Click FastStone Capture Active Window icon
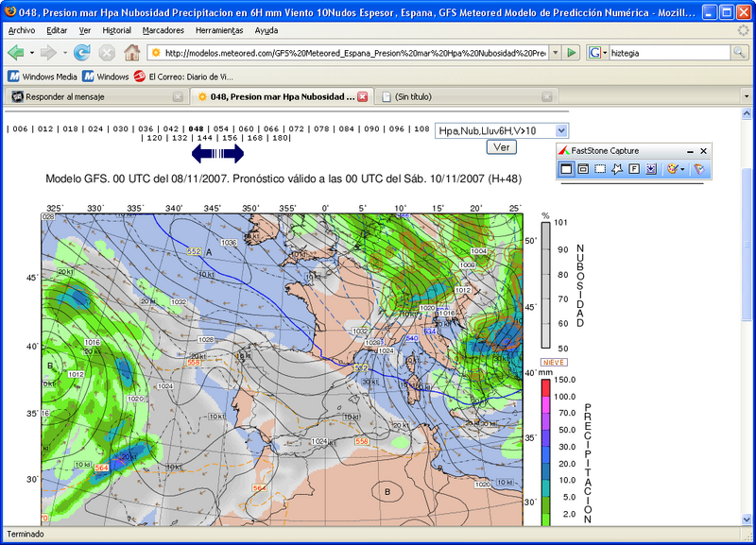Image resolution: width=756 pixels, height=545 pixels. tap(567, 169)
